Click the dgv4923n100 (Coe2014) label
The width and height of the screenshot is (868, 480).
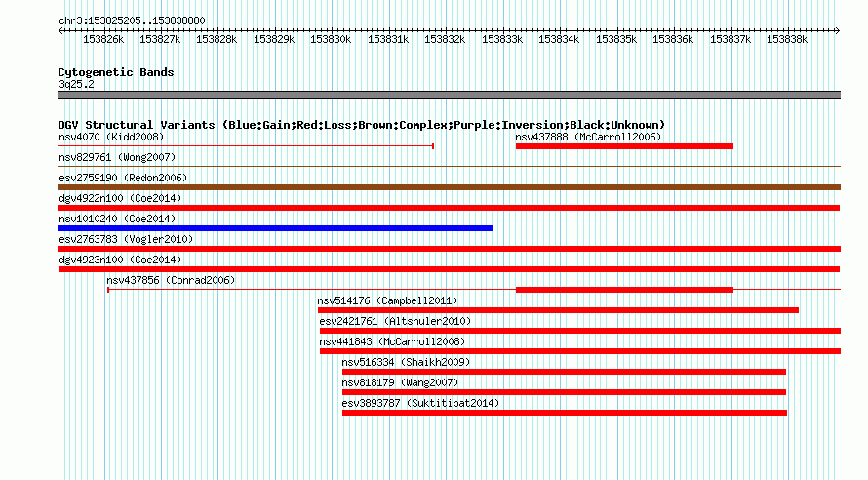[120, 260]
